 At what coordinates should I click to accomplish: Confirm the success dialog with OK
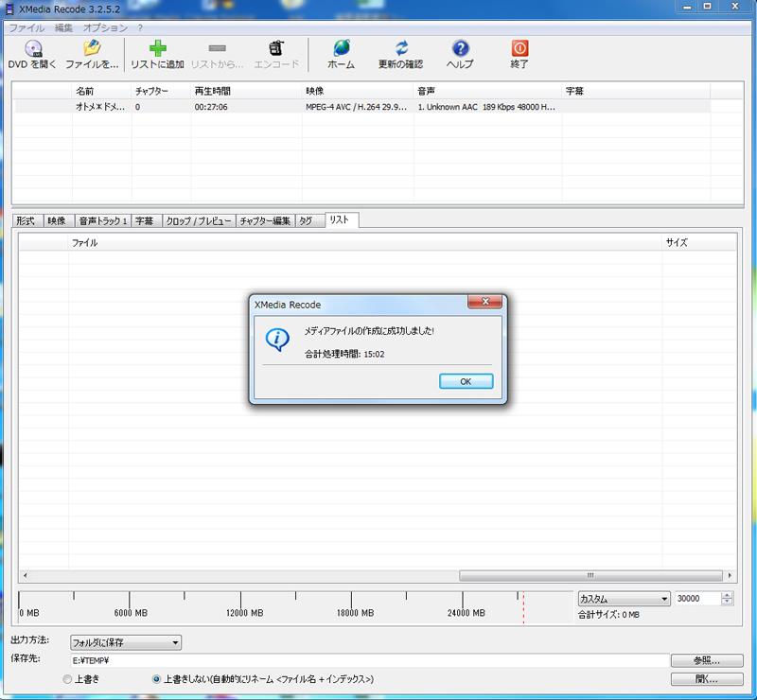466,381
